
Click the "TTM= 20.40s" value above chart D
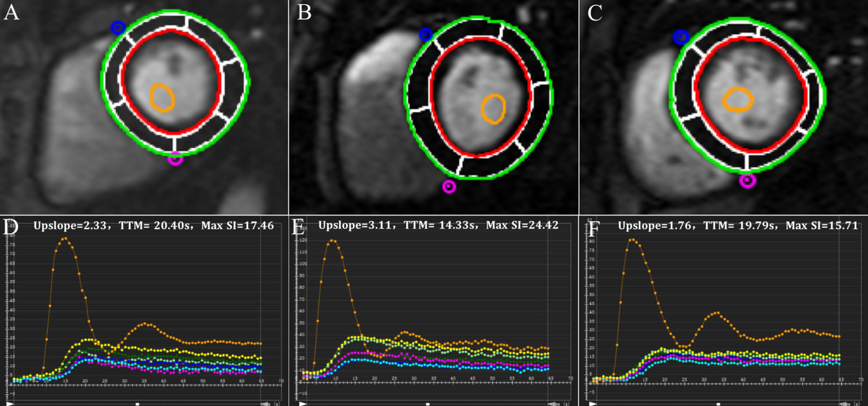coord(155,226)
